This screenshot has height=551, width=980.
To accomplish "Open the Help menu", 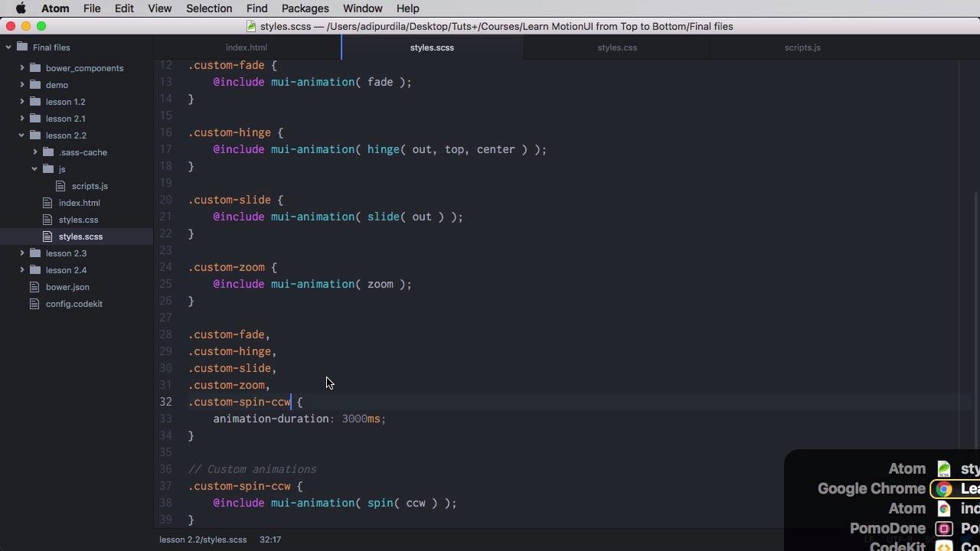I will click(x=407, y=8).
